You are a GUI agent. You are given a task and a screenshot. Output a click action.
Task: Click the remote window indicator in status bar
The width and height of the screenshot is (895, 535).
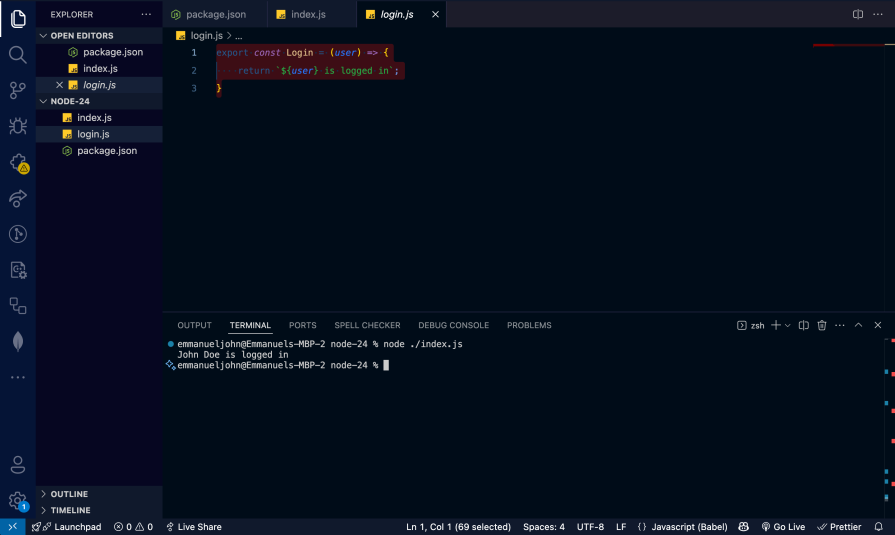pos(13,526)
